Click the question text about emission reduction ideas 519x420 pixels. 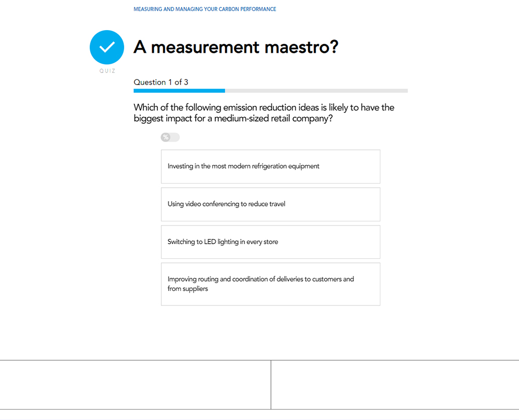click(x=264, y=113)
